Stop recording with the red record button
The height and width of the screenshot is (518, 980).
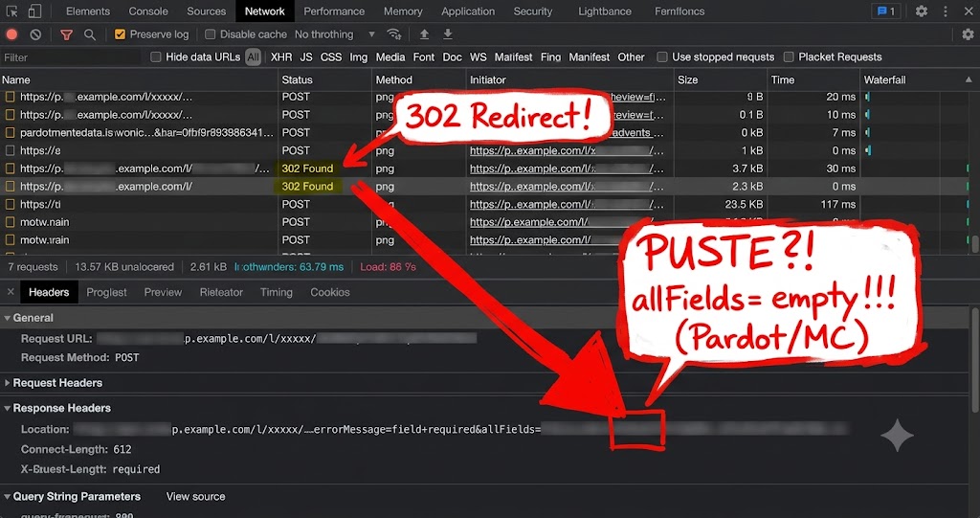pyautogui.click(x=11, y=34)
